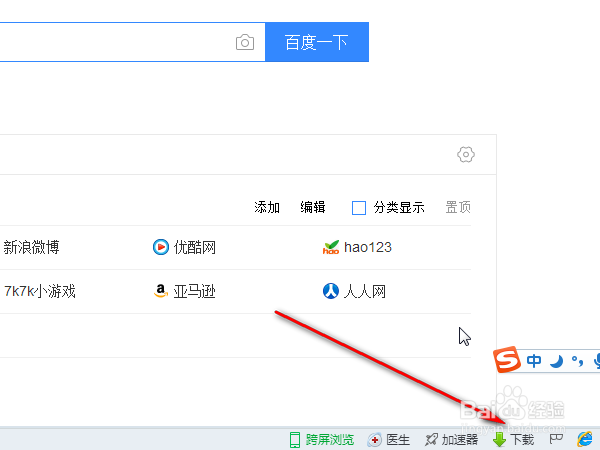Click inside the Baidu search input field
600x450 pixels.
coord(132,42)
